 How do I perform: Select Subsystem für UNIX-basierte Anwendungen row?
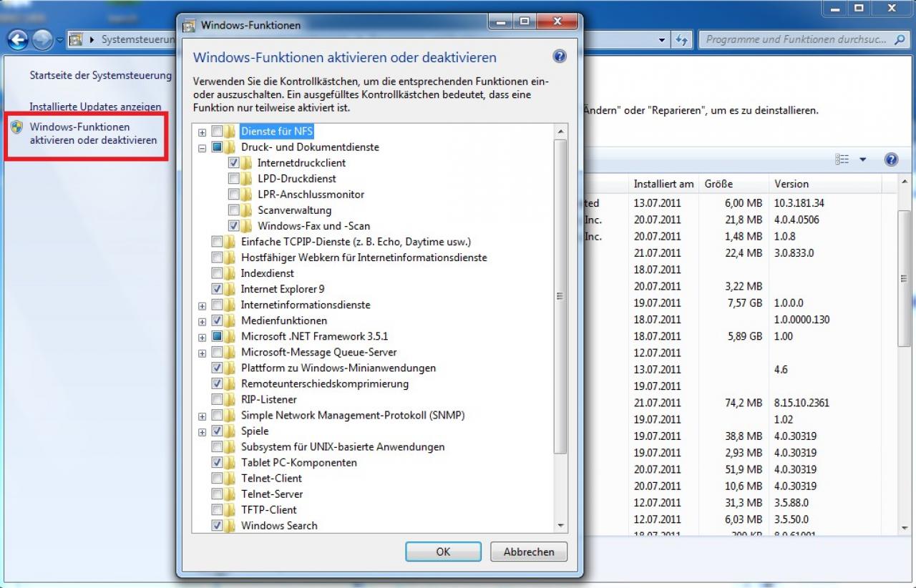(343, 446)
